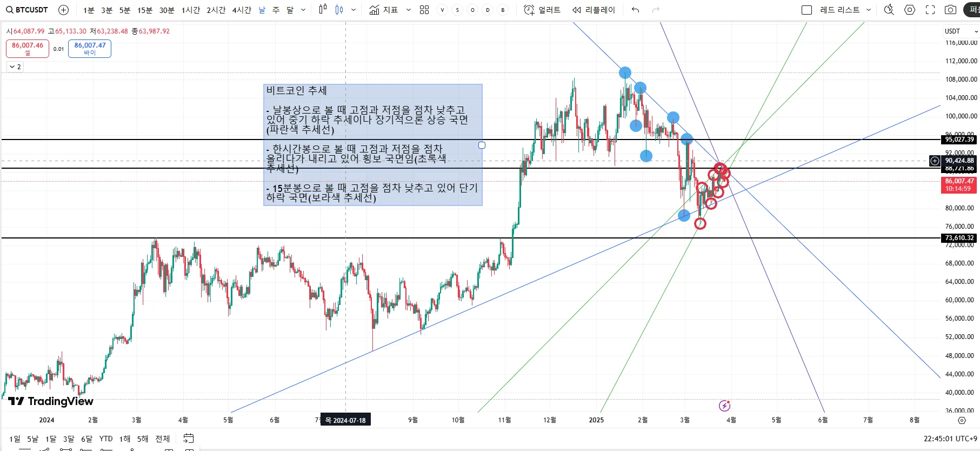Toggle the B quick button
The width and height of the screenshot is (980, 451).
(503, 10)
